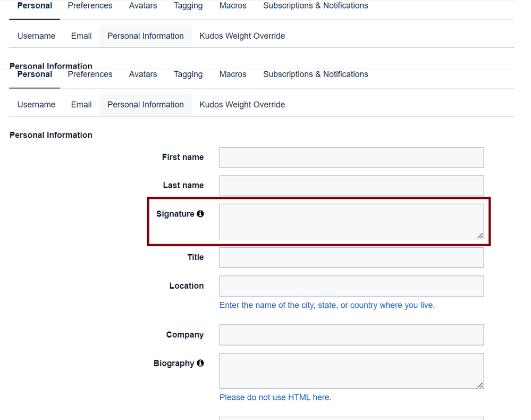
Task: Open Preferences tab in the lower tab bar
Action: (x=90, y=74)
